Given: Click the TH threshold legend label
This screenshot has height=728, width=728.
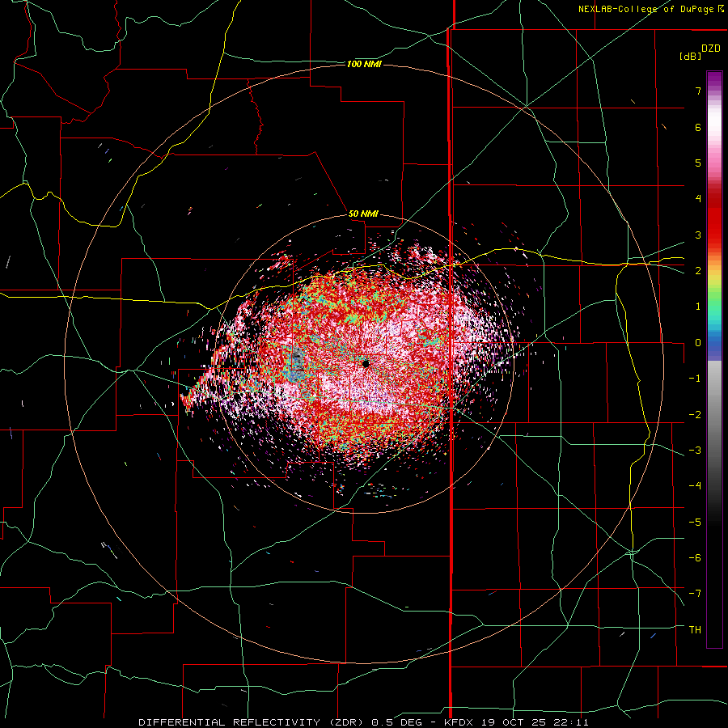Looking at the screenshot, I should [695, 630].
